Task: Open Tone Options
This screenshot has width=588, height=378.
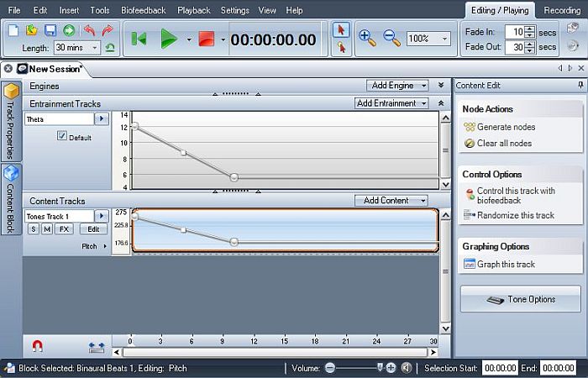Action: pos(521,299)
